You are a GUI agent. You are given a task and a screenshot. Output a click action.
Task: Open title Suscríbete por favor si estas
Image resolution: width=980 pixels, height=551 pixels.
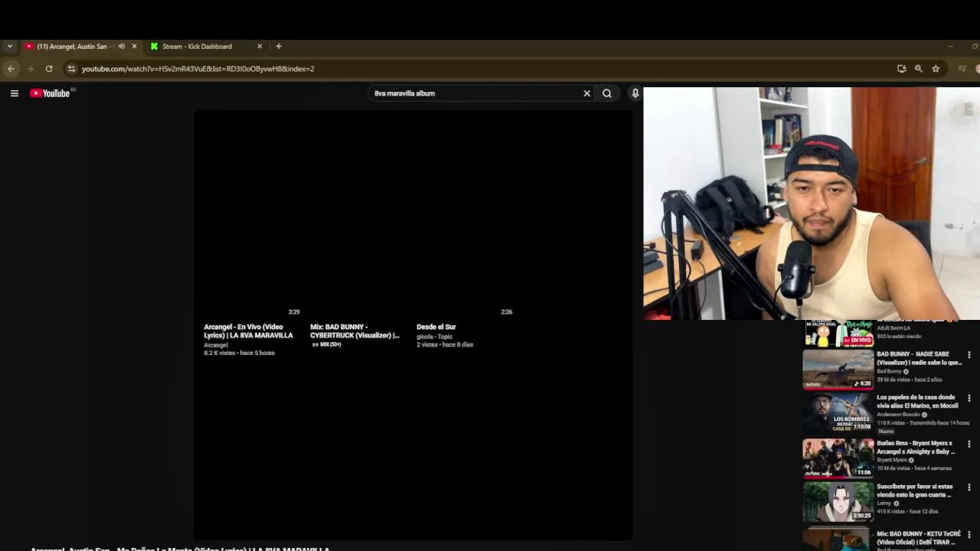pyautogui.click(x=915, y=491)
